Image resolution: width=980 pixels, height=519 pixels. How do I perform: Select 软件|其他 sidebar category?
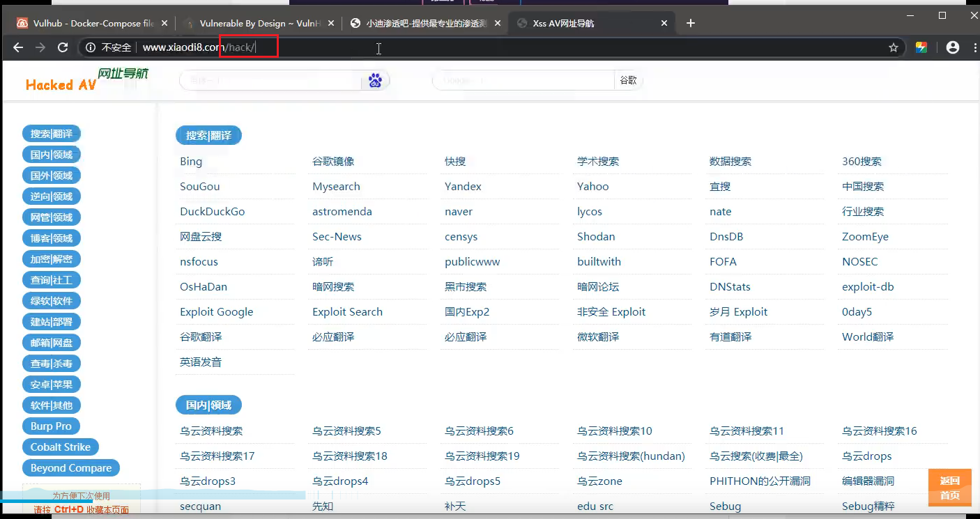pos(52,405)
